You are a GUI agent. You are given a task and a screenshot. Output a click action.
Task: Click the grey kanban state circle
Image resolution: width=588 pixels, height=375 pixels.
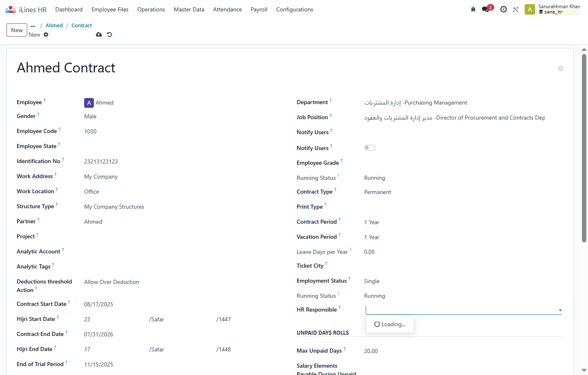pos(561,68)
